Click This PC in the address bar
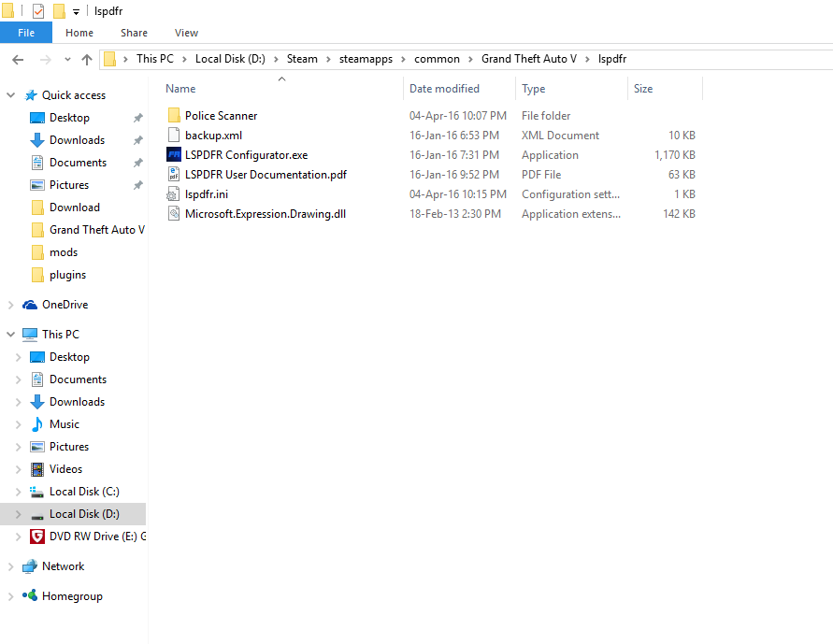 click(154, 59)
